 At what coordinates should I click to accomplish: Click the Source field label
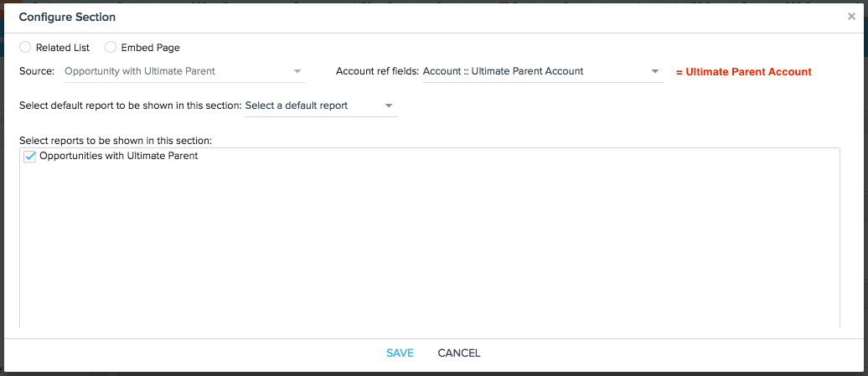[x=37, y=71]
